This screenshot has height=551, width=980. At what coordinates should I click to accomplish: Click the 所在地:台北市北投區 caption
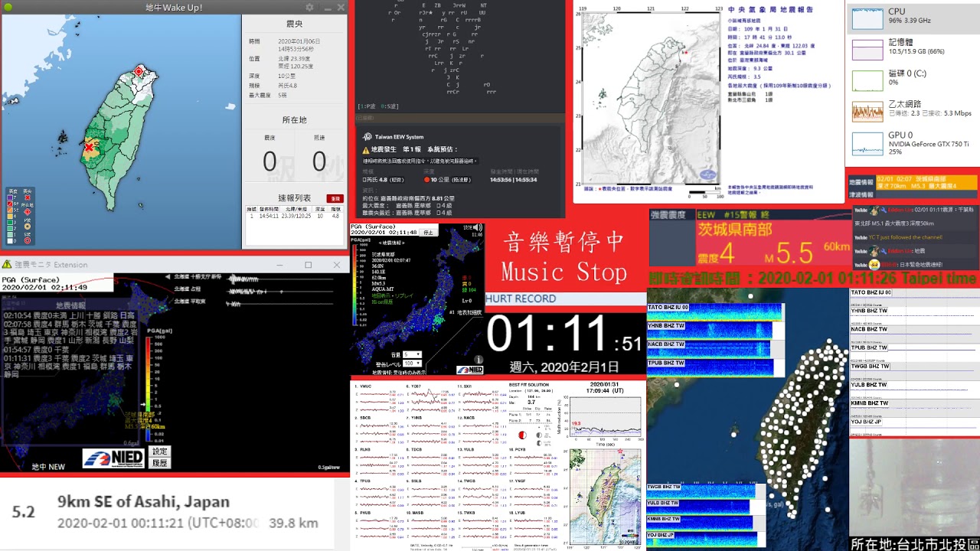[913, 544]
